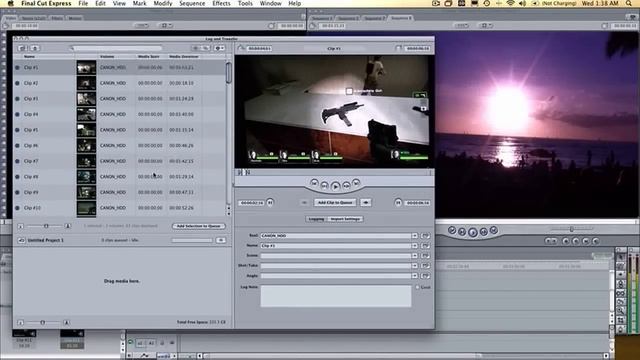Open Spotlight search in menu bar
Screen dimensions: 640x360
[629, 3]
